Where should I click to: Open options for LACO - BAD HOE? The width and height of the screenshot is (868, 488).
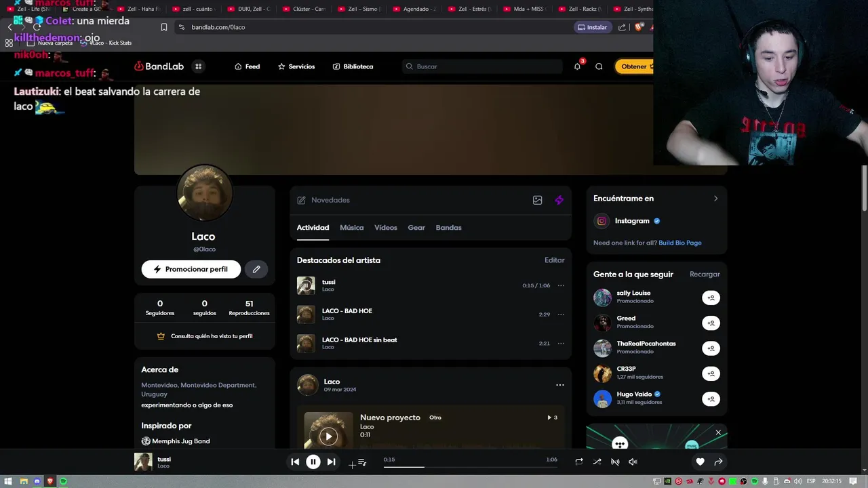(x=561, y=314)
